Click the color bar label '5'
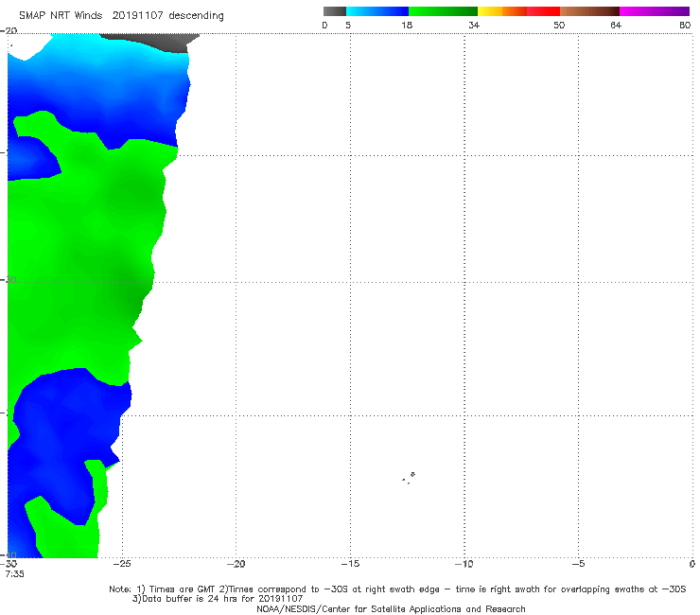 (x=348, y=26)
